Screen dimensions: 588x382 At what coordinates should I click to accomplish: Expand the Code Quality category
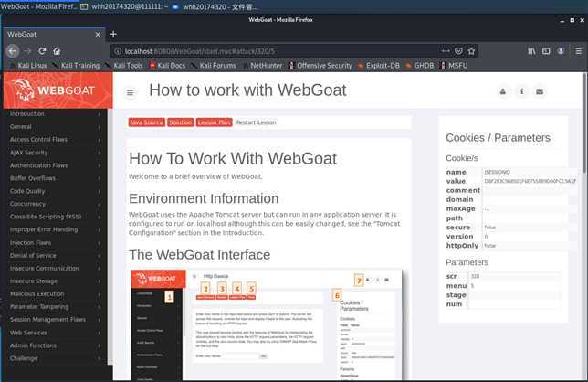point(55,191)
